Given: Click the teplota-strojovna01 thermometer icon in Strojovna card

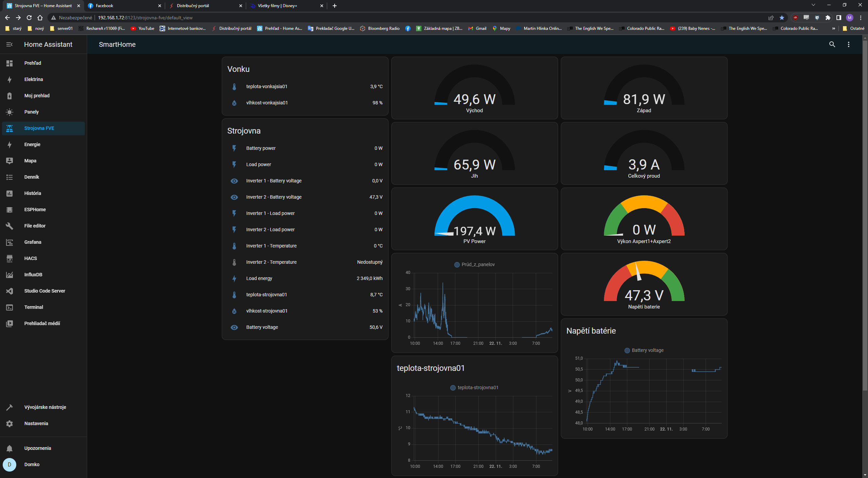Looking at the screenshot, I should [234, 295].
